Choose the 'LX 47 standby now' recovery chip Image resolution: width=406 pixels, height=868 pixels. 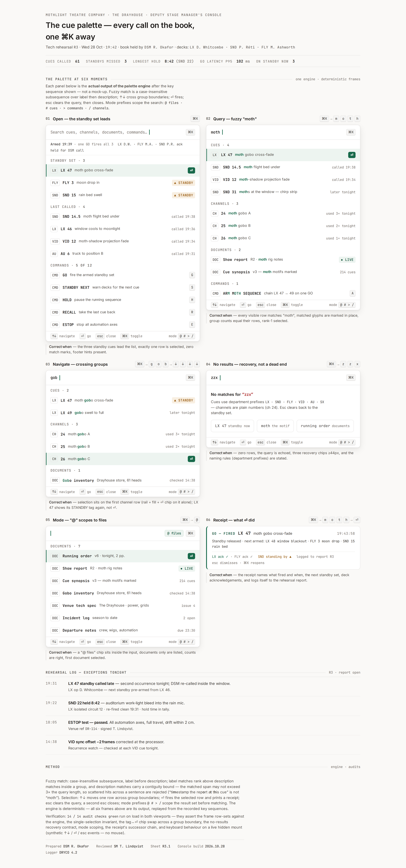tap(232, 426)
